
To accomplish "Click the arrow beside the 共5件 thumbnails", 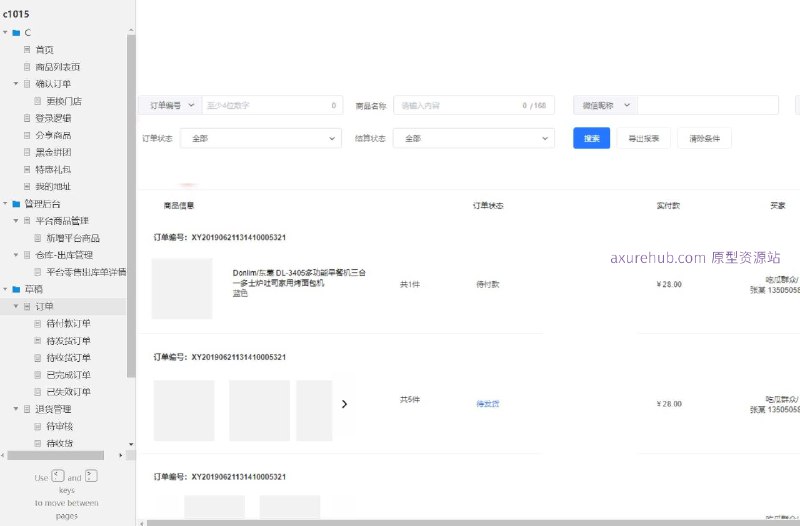I will click(344, 404).
